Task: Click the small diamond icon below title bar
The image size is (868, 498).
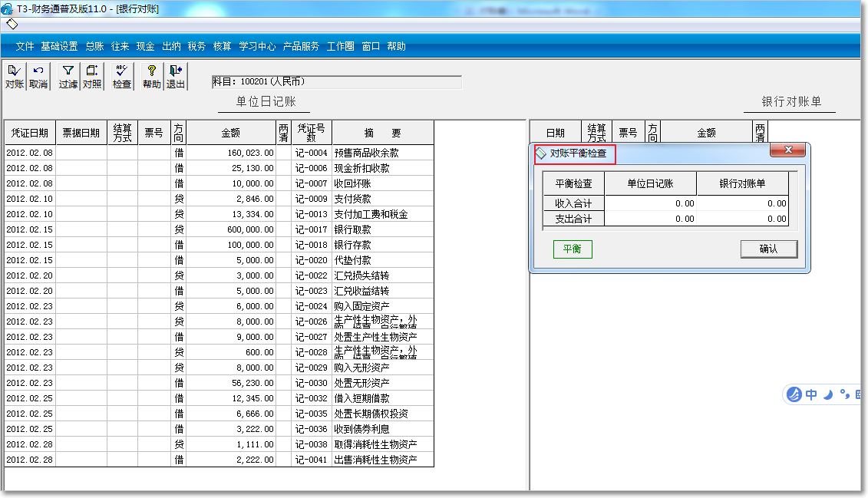Action: 12,24
